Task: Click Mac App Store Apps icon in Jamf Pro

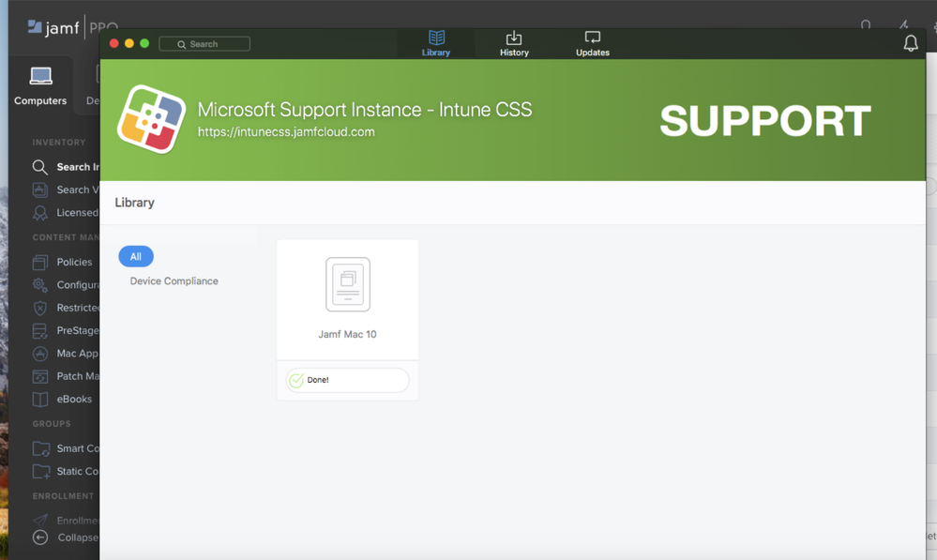Action: (x=40, y=354)
